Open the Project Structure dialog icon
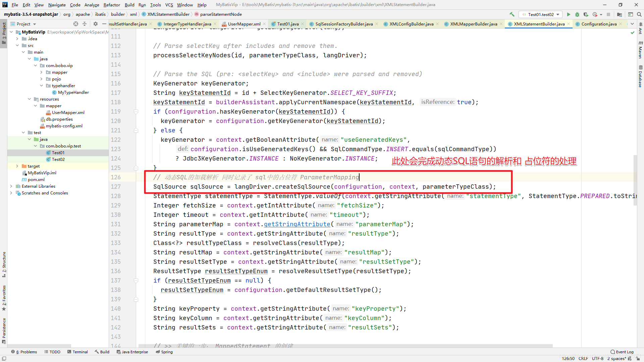Viewport: 644px width, 362px height. pyautogui.click(x=620, y=14)
